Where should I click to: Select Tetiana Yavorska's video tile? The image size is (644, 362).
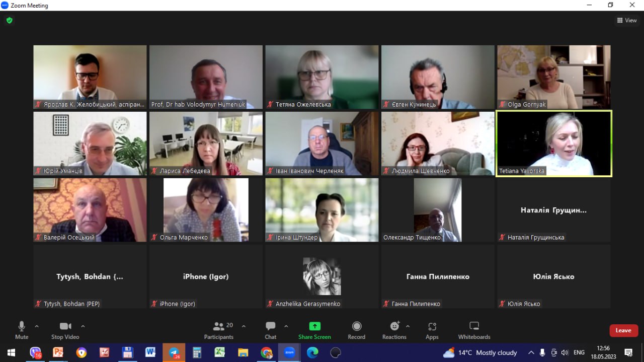click(x=553, y=143)
